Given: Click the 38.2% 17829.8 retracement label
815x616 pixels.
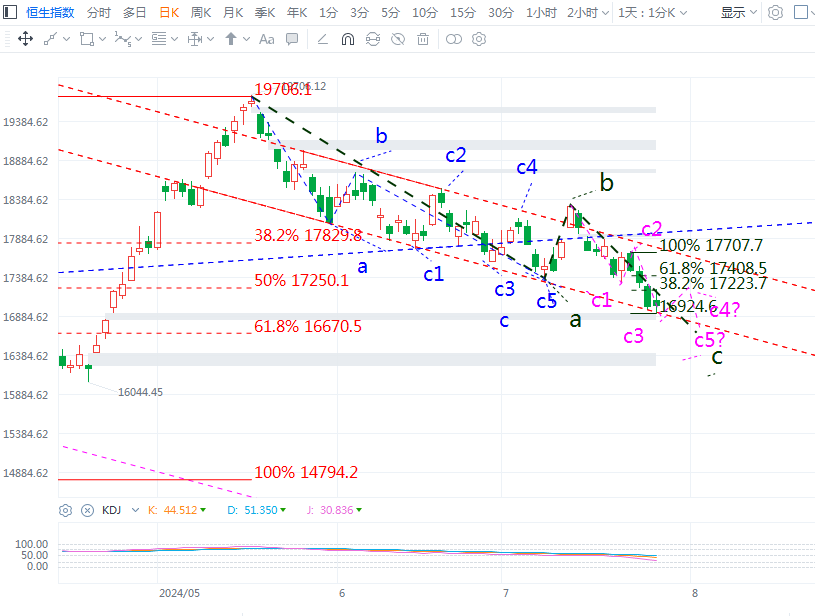Looking at the screenshot, I should point(308,235).
